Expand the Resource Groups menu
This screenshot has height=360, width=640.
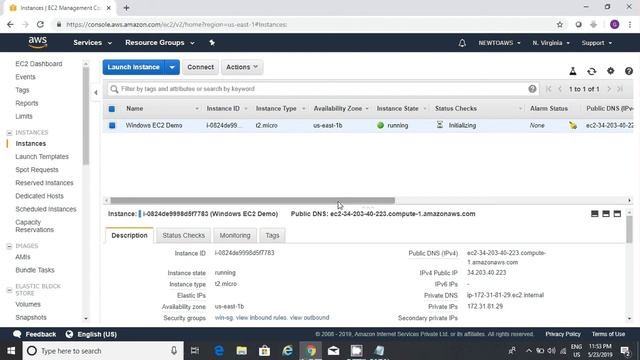160,42
